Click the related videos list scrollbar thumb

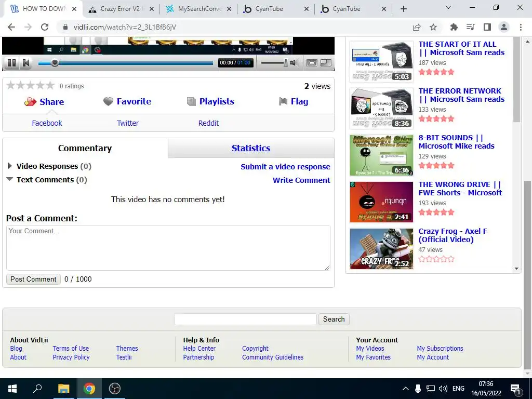(516, 79)
